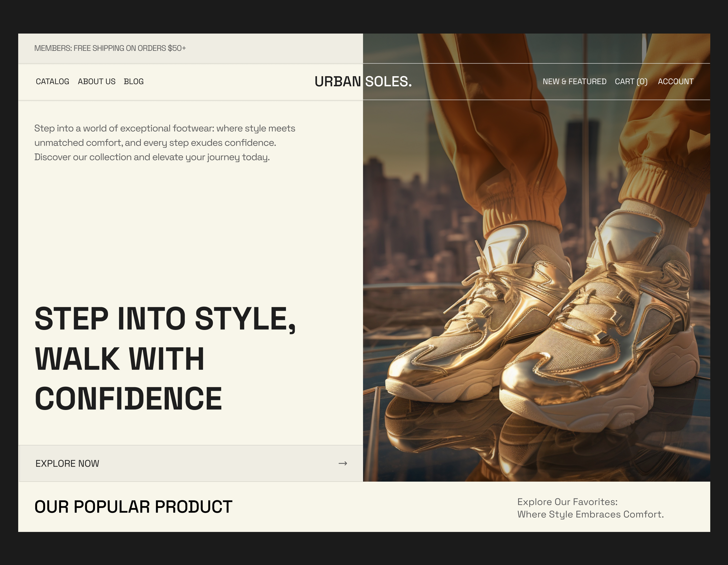This screenshot has width=728, height=565.
Task: Open New & Featured section
Action: pyautogui.click(x=574, y=81)
